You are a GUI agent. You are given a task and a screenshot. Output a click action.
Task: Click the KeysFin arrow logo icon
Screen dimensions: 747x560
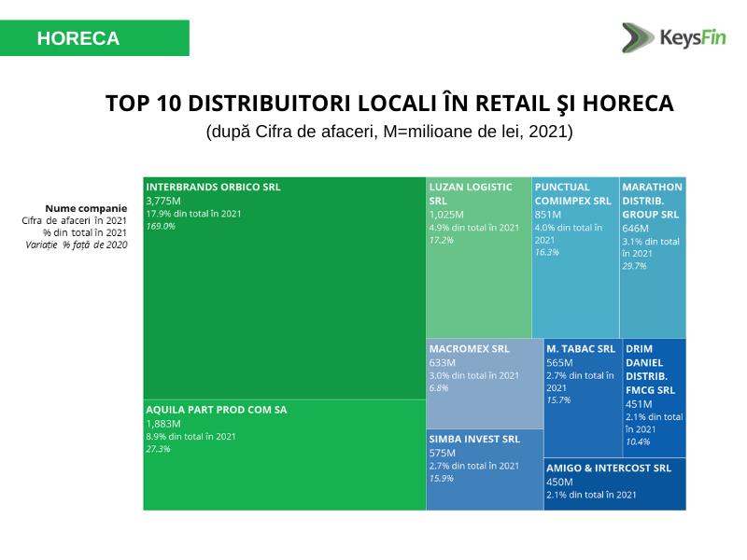(638, 37)
